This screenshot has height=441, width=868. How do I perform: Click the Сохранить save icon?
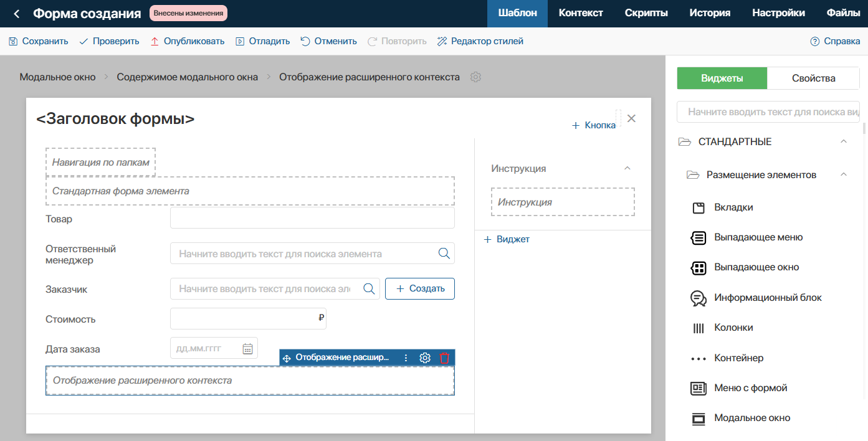13,41
